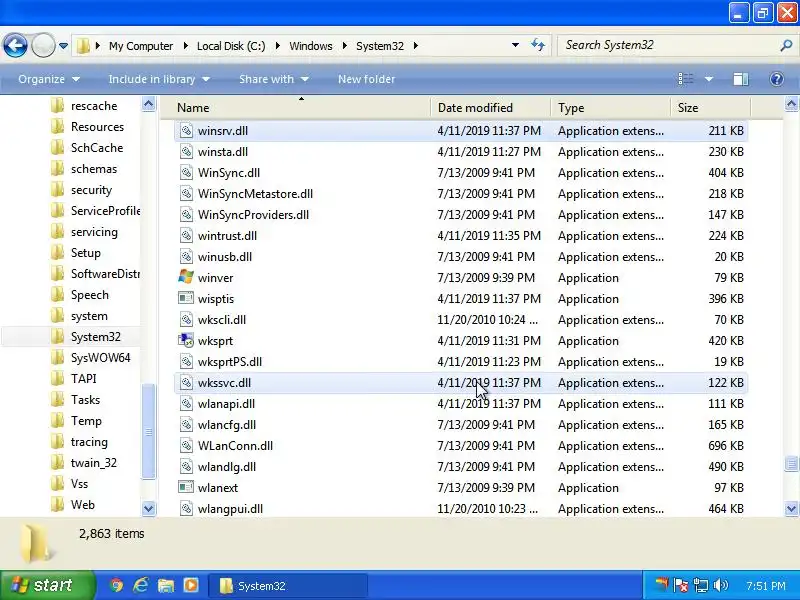The image size is (800, 600).
Task: Open the servicing folder in tree
Action: pyautogui.click(x=94, y=232)
